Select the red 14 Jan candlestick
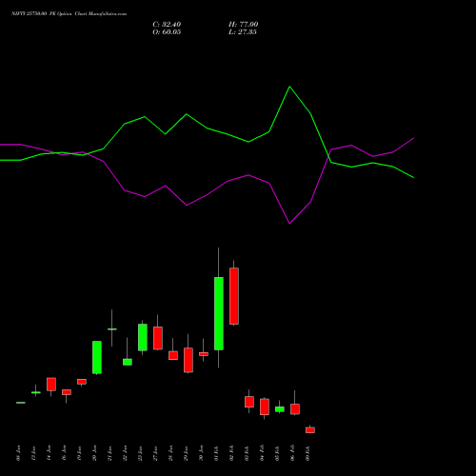This screenshot has width=476, height=476. [x=51, y=384]
